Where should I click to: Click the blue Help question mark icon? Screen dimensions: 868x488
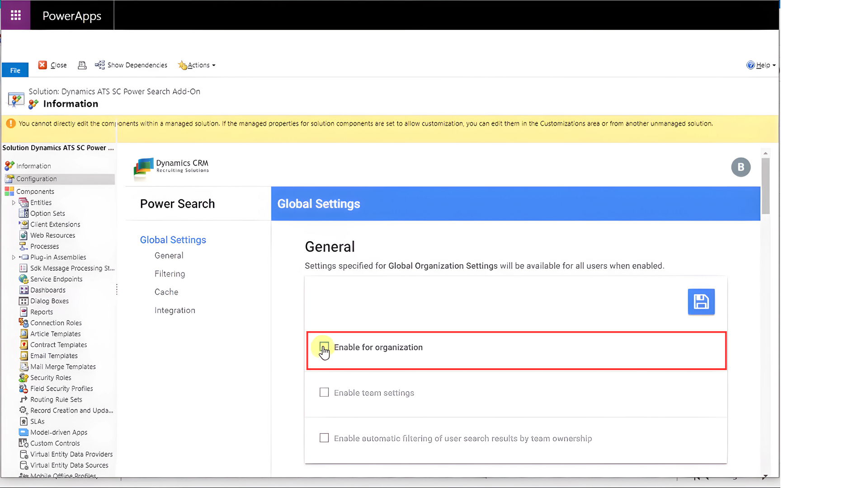(x=750, y=65)
